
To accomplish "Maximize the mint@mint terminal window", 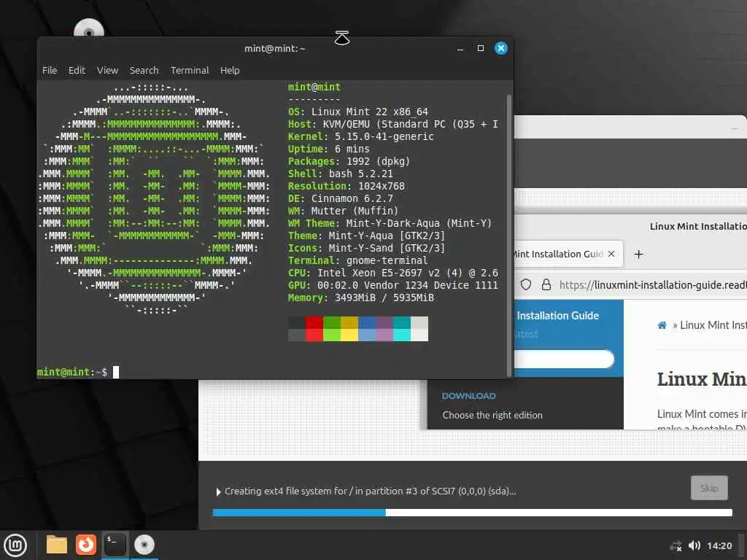I will tap(481, 49).
